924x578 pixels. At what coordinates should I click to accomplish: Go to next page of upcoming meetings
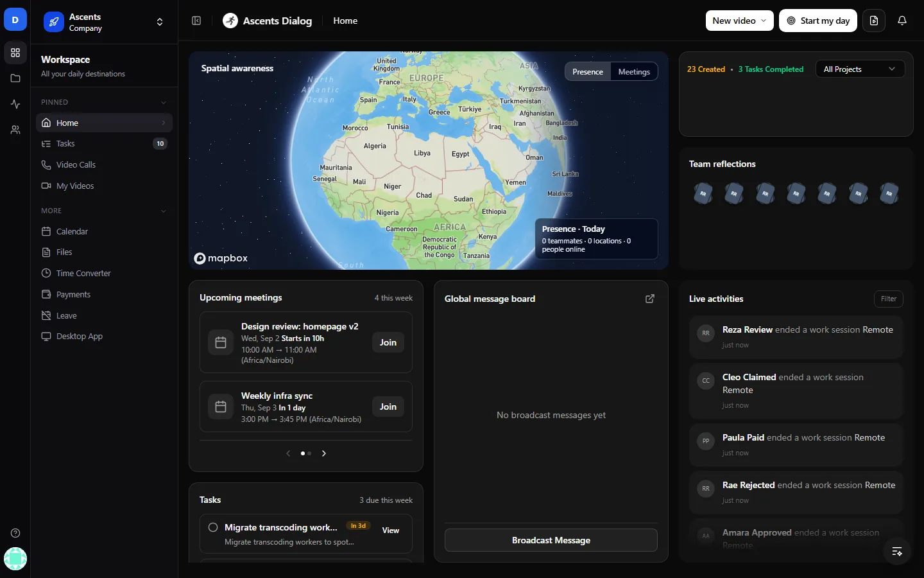[x=324, y=453]
